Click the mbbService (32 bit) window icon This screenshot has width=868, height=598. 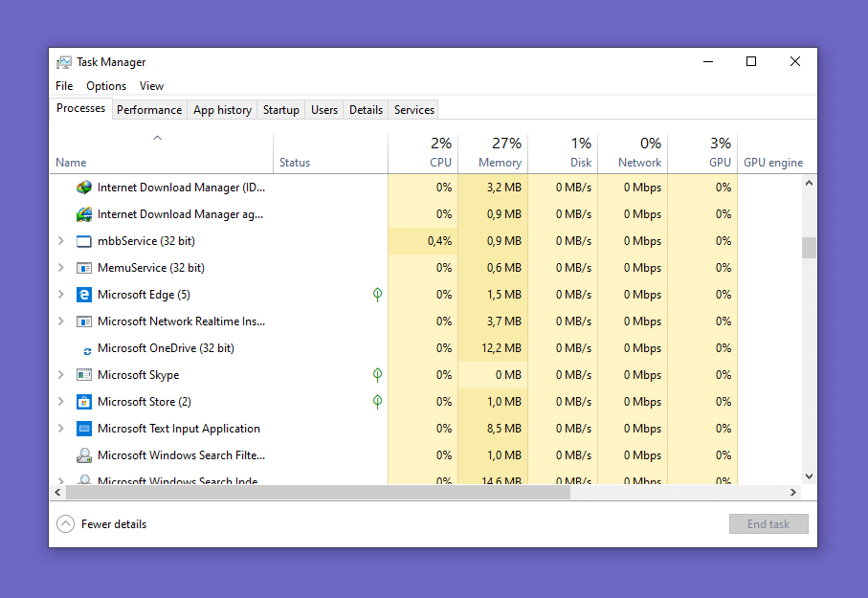[84, 241]
